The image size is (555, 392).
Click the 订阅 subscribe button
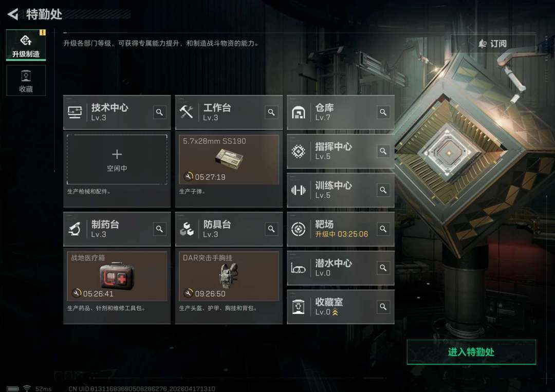[x=493, y=44]
